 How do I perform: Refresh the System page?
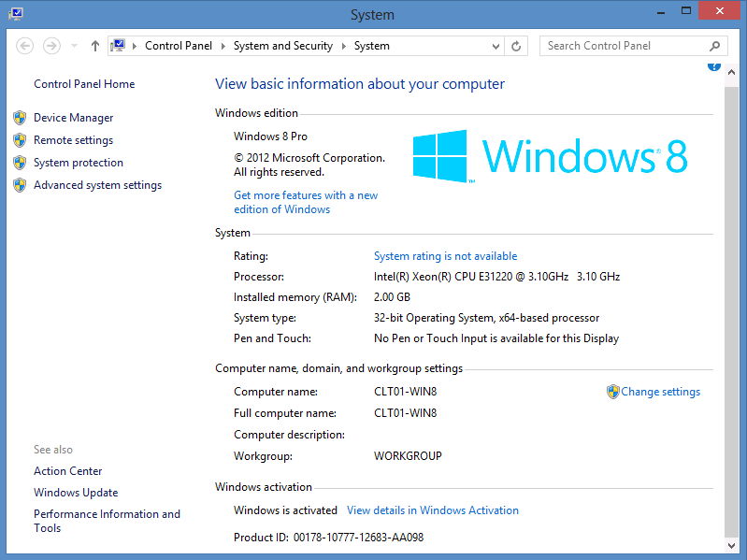pyautogui.click(x=516, y=46)
